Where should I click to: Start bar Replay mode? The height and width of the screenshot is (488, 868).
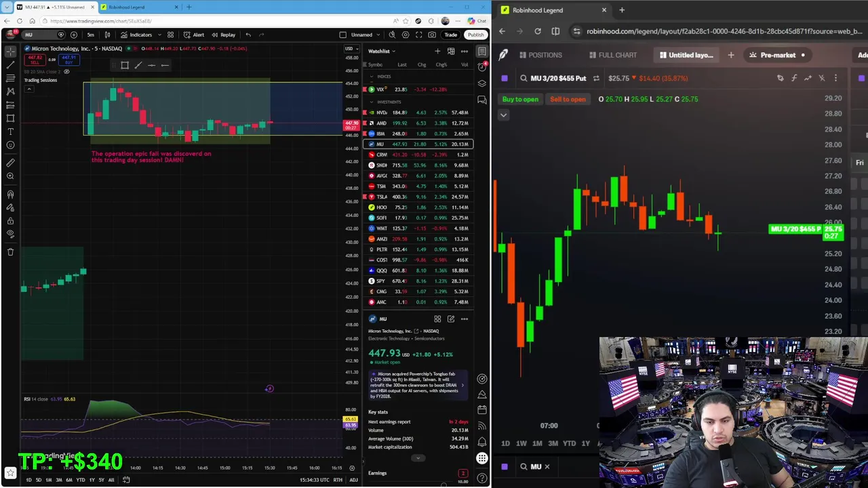pyautogui.click(x=223, y=35)
